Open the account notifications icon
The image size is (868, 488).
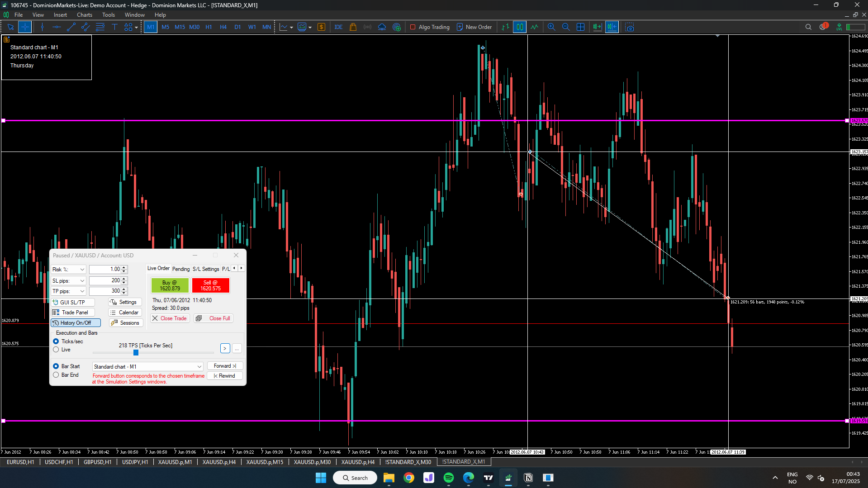click(x=823, y=27)
